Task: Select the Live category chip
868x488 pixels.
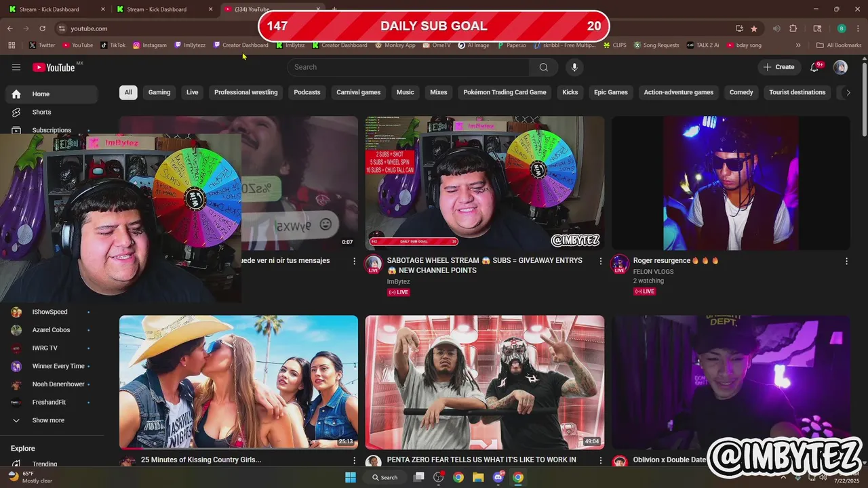Action: click(x=193, y=92)
